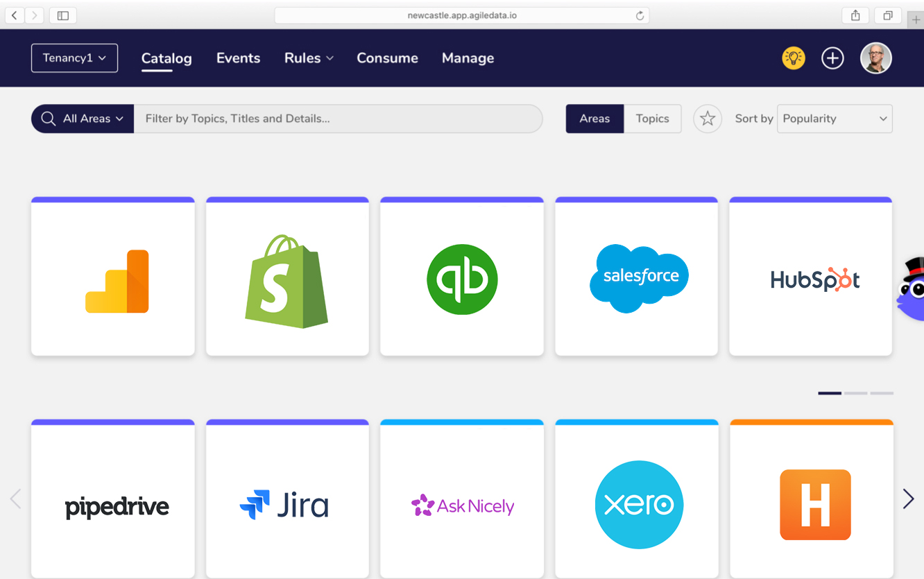Reload the page icon
The width and height of the screenshot is (924, 579).
640,15
